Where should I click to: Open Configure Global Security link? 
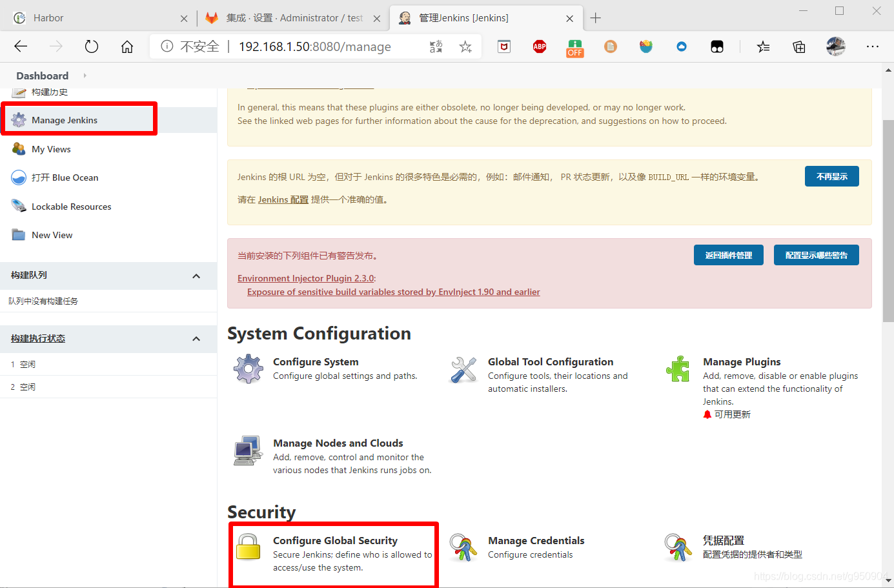click(335, 541)
